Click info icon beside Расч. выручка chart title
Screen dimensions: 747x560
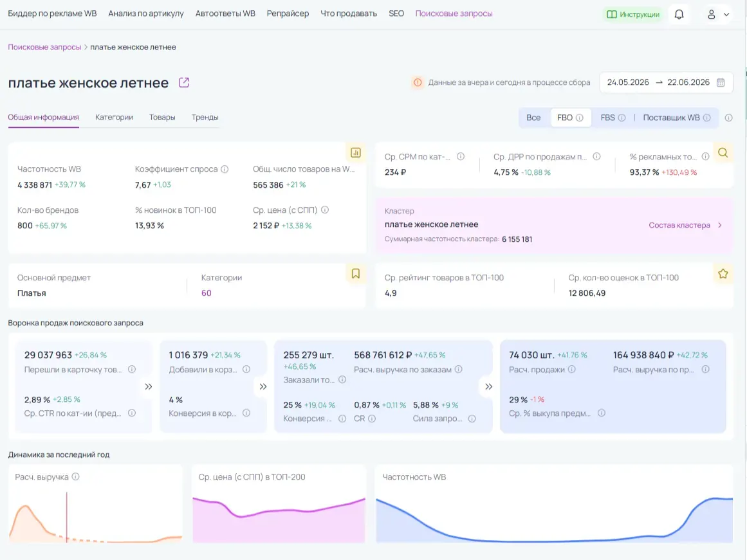point(75,476)
